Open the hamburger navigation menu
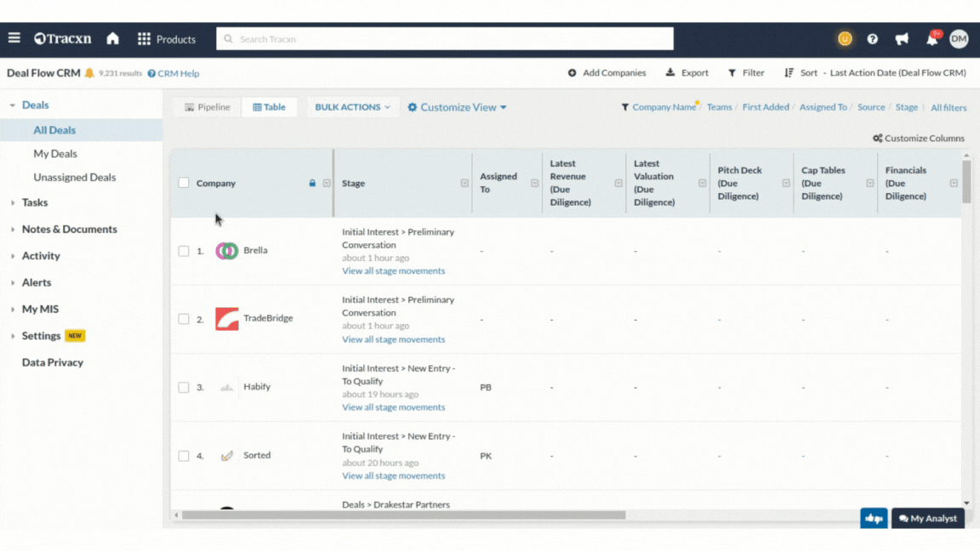 [x=14, y=38]
